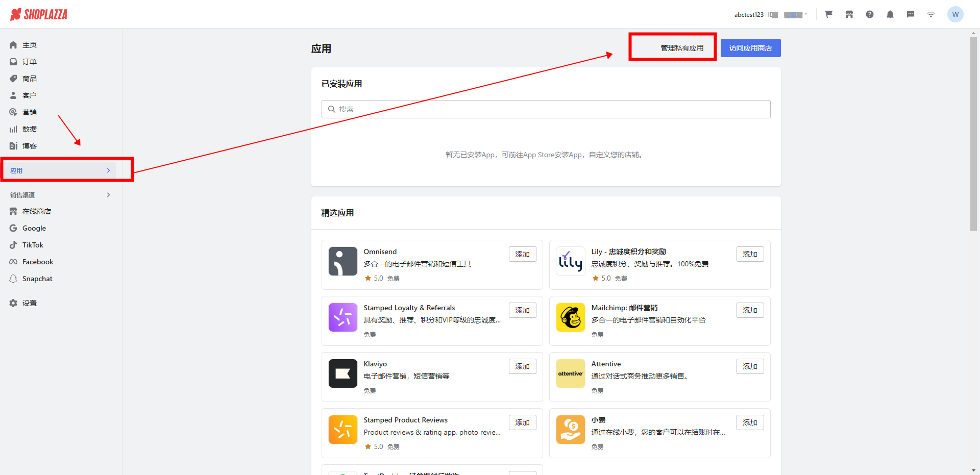Open the help question mark icon

click(870, 14)
